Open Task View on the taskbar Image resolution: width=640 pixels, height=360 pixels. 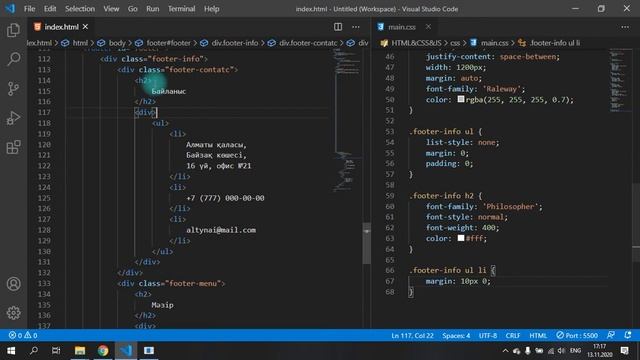(x=56, y=351)
